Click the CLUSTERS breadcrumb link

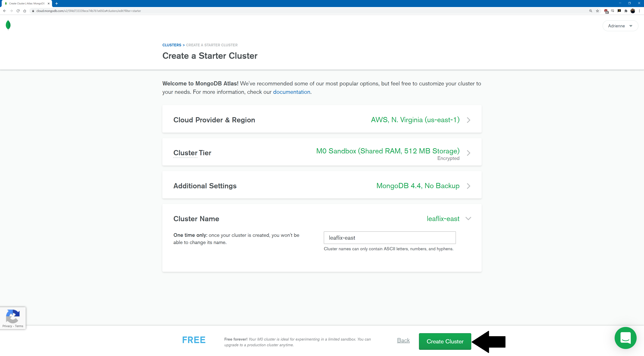pyautogui.click(x=172, y=45)
